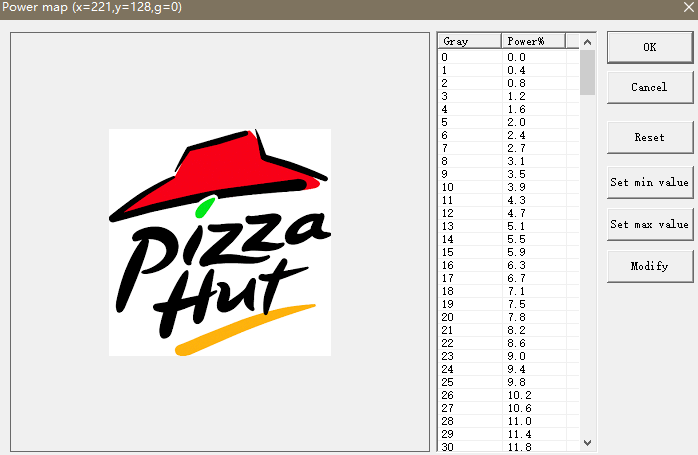Click power value 7.8 cell
Viewport: 698px width, 455px height.
[x=534, y=317]
